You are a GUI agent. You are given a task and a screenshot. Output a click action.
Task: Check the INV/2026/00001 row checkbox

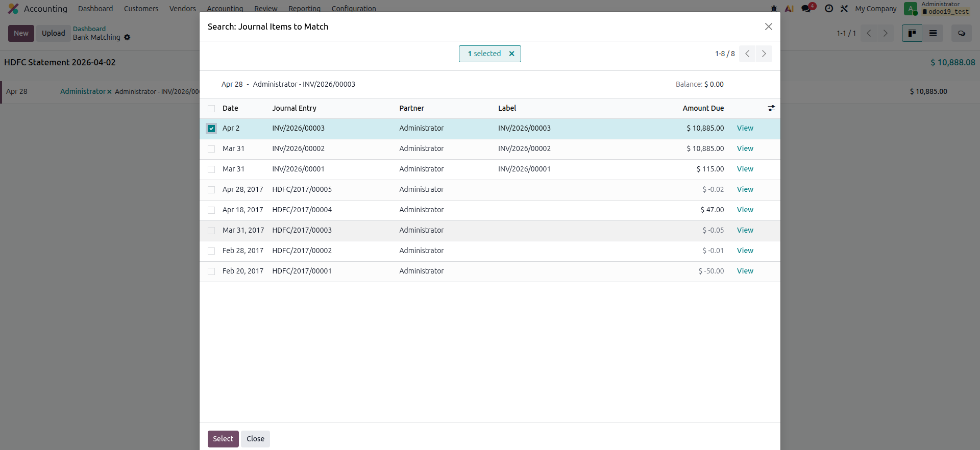click(211, 169)
